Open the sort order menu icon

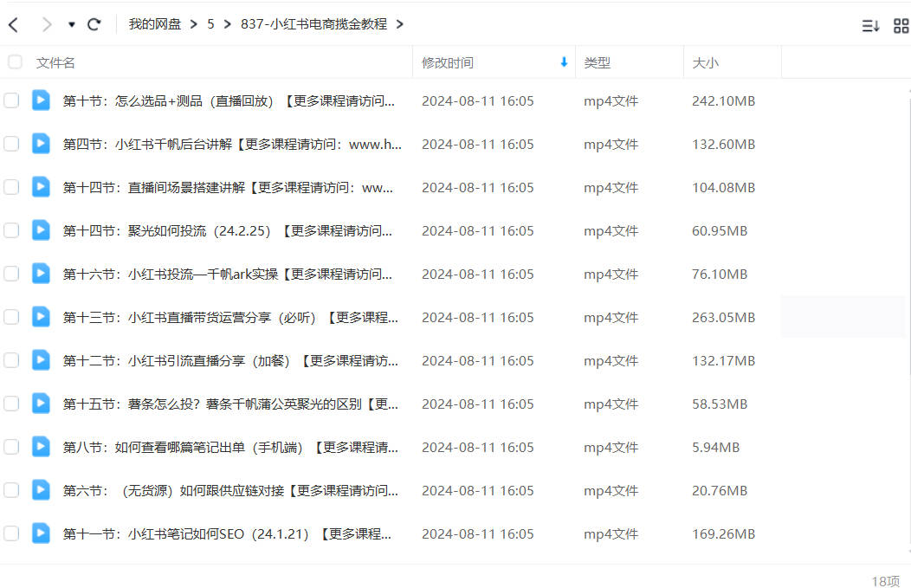point(870,26)
